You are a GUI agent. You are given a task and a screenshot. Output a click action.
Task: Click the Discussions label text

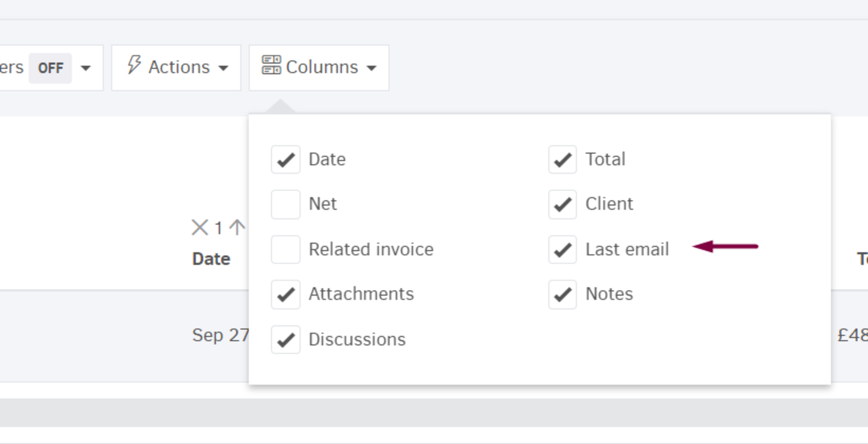pos(357,340)
